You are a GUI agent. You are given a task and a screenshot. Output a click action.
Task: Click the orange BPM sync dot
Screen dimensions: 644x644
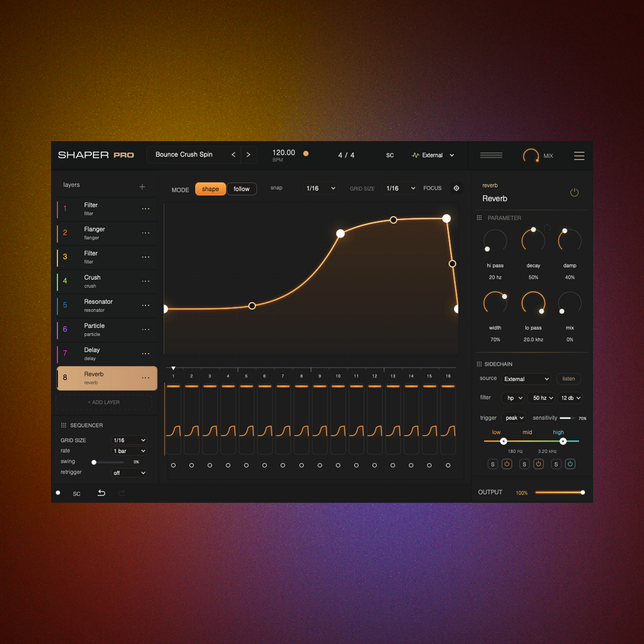pos(305,153)
